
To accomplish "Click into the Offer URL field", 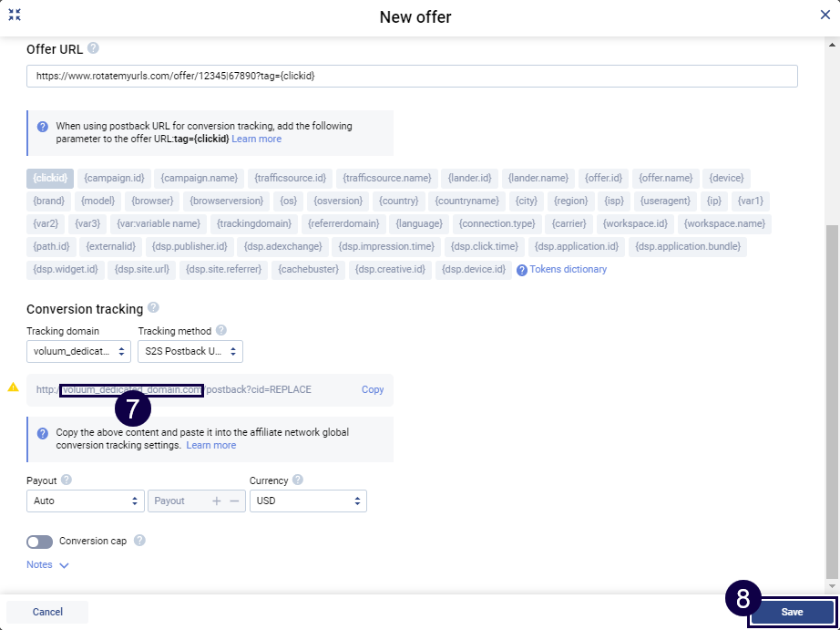I will tap(412, 77).
